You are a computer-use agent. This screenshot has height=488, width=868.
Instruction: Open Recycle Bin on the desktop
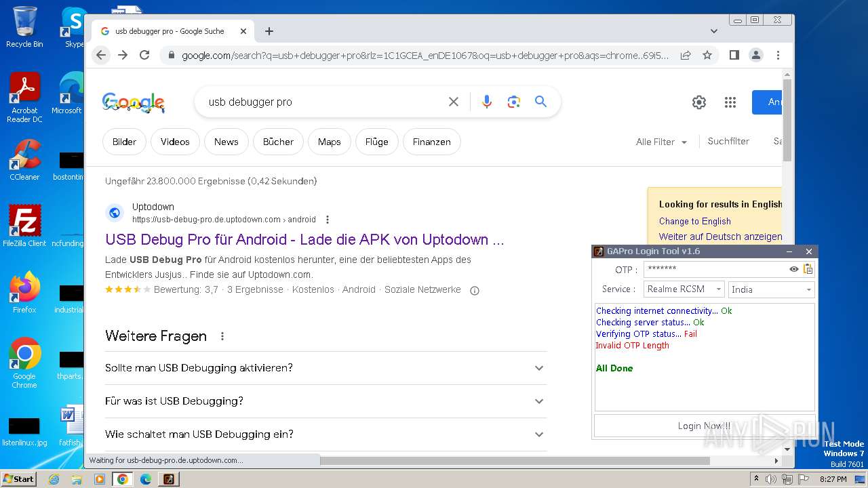tap(24, 27)
